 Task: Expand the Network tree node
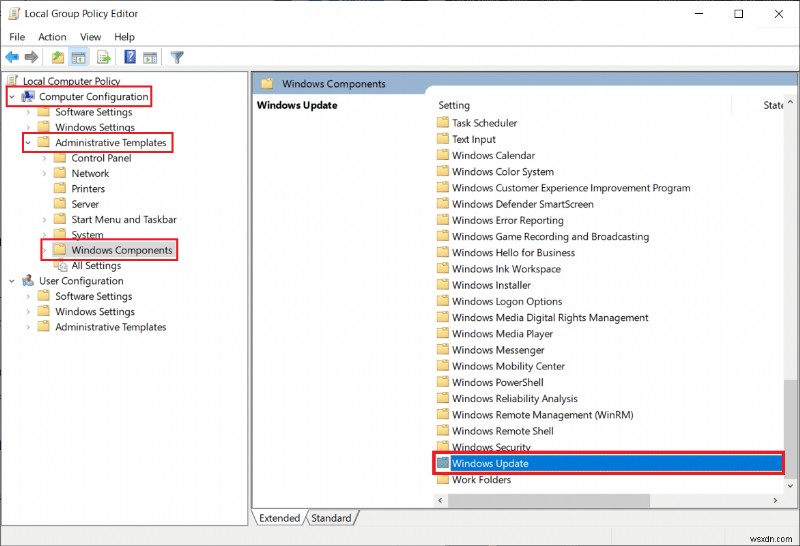(x=44, y=173)
